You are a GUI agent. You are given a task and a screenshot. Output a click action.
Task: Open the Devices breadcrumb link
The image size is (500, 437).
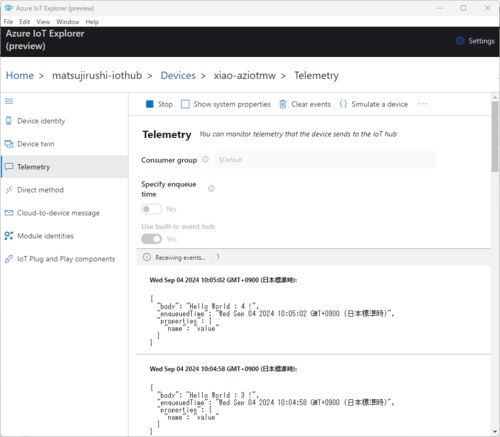(178, 75)
